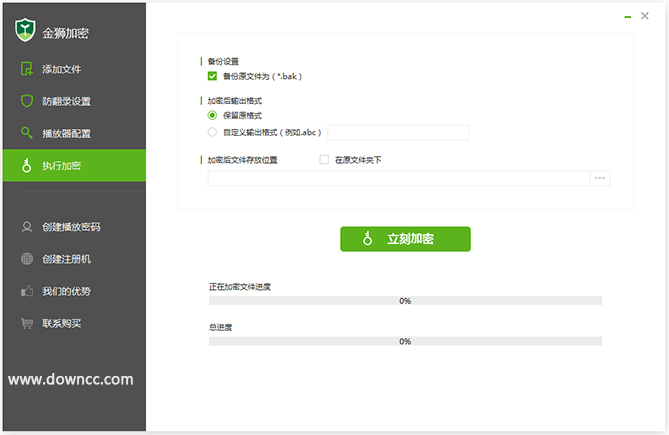The height and width of the screenshot is (435, 669).
Task: Click the person icon for 创建播放密码
Action: tap(27, 227)
